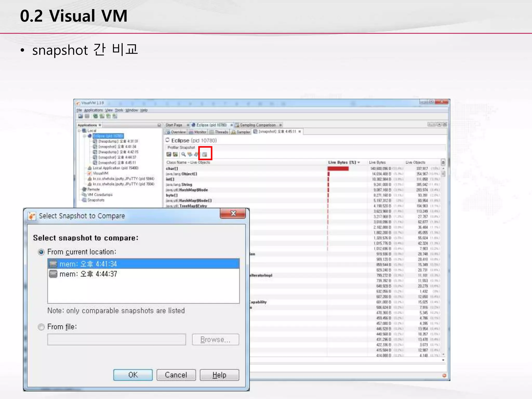The width and height of the screenshot is (532, 399).
Task: Select the 'From file' radio button
Action: tap(41, 327)
